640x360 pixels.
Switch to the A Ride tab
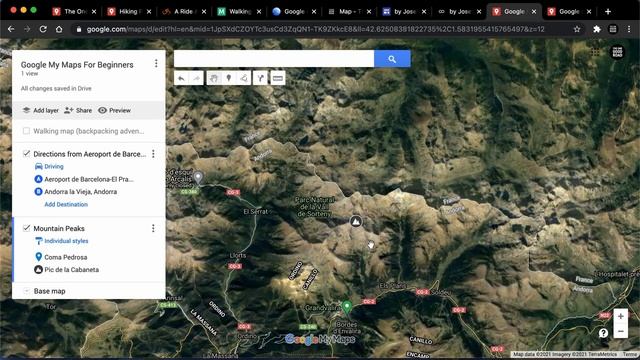point(184,11)
